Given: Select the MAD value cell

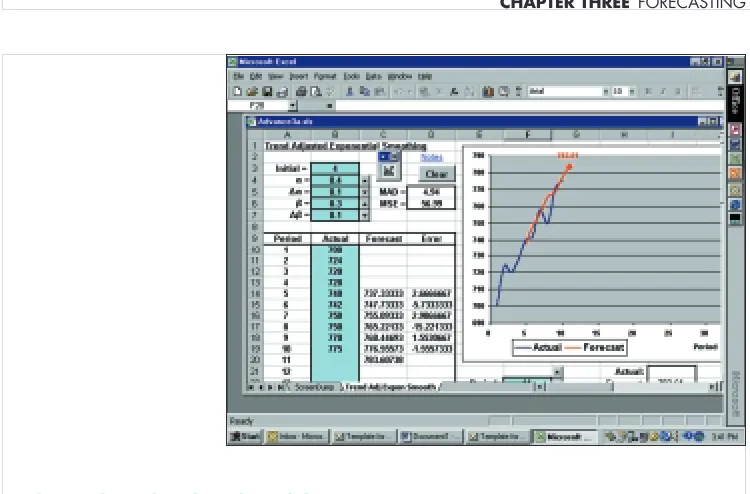Looking at the screenshot, I should (x=431, y=192).
